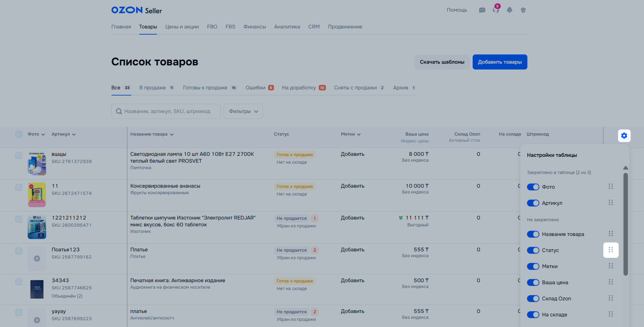Click the crown profile icon
The height and width of the screenshot is (327, 644).
[x=523, y=10]
